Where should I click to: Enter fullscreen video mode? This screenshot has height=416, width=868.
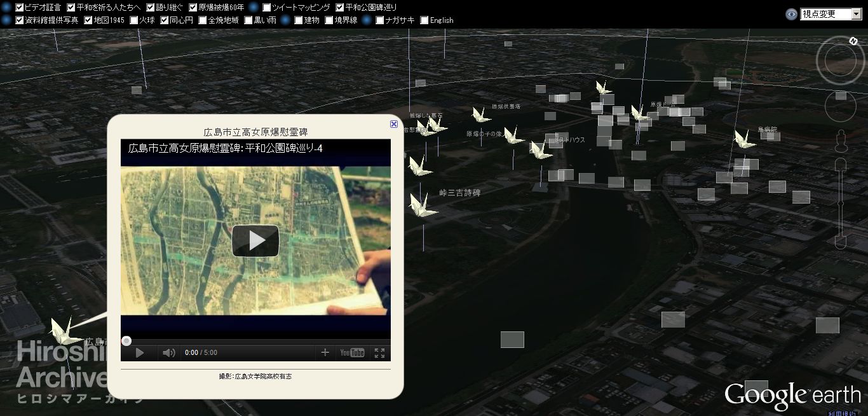(x=379, y=352)
